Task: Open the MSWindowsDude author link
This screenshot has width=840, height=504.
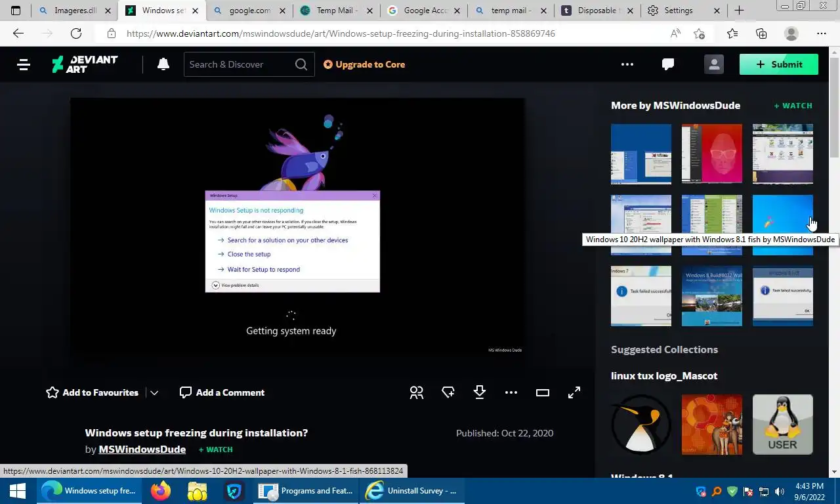Action: [x=142, y=450]
